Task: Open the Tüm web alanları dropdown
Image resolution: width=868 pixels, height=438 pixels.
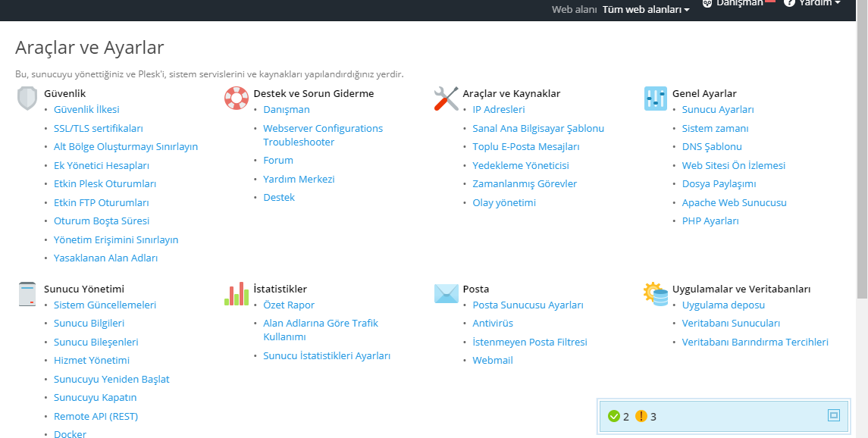Action: coord(646,9)
